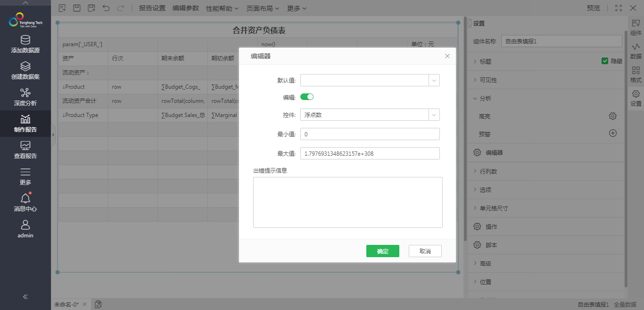Toggle the 编辑 switch off

[307, 97]
